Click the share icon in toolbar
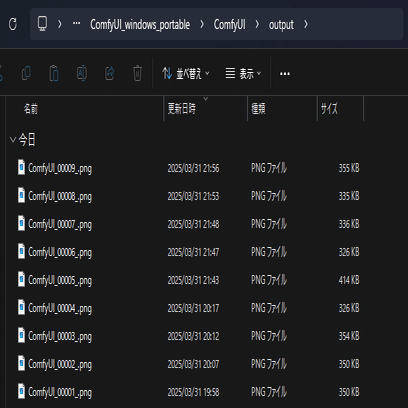Viewport: 408px width, 408px height. point(110,73)
